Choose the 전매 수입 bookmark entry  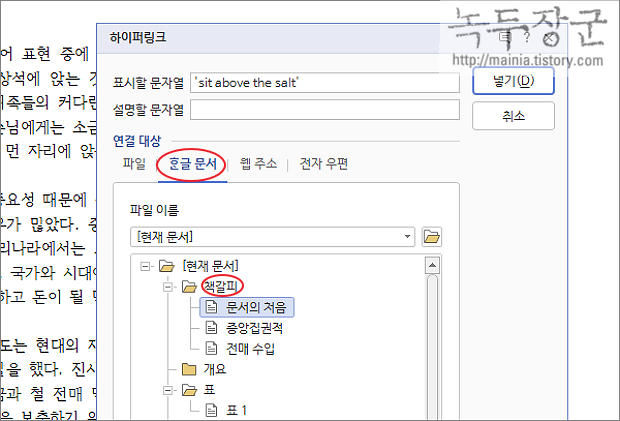[240, 348]
